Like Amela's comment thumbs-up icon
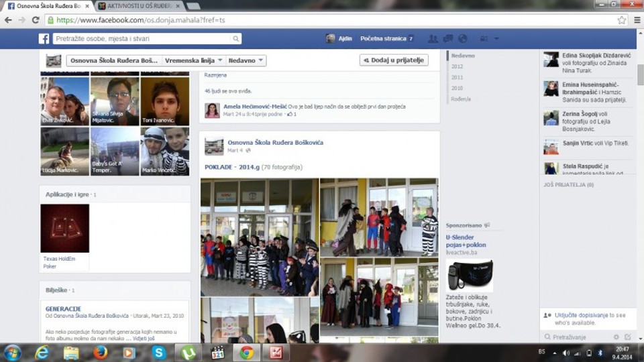Viewport: 644px width, 362px height. point(290,114)
